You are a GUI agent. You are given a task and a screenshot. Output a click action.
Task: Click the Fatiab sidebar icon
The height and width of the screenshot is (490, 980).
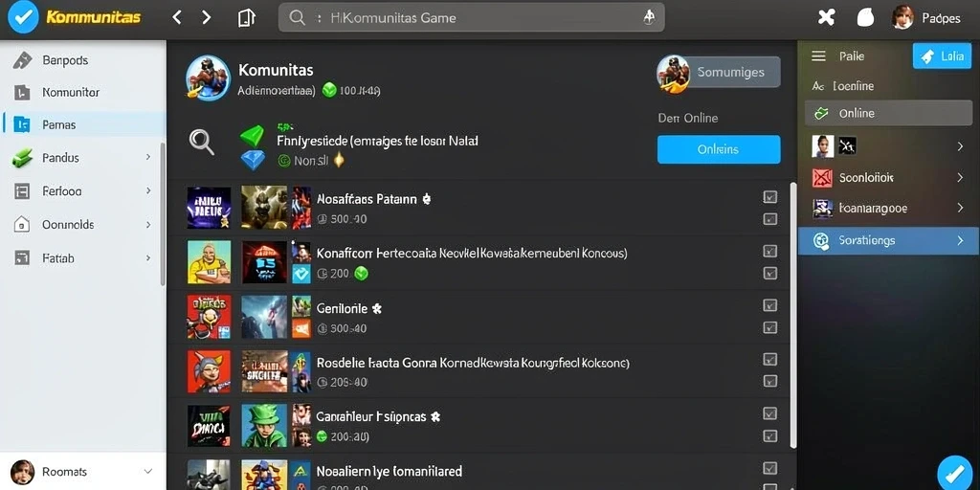pyautogui.click(x=22, y=257)
